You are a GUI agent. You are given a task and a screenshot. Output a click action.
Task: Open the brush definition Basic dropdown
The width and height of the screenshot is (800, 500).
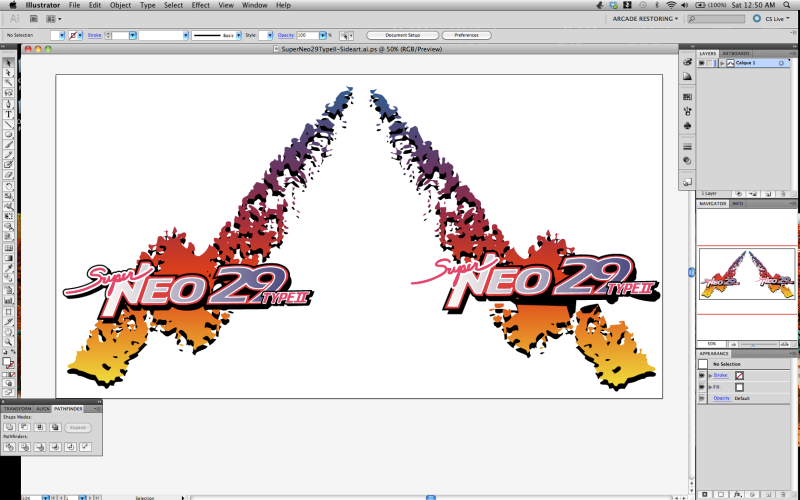pos(238,35)
